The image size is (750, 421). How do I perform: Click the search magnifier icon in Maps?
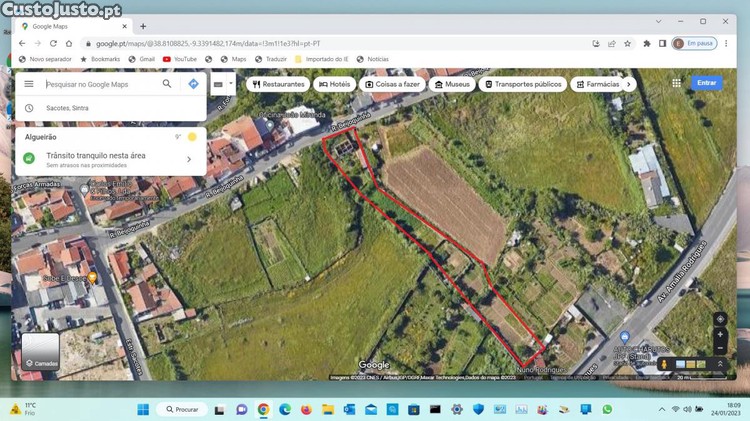pos(167,85)
